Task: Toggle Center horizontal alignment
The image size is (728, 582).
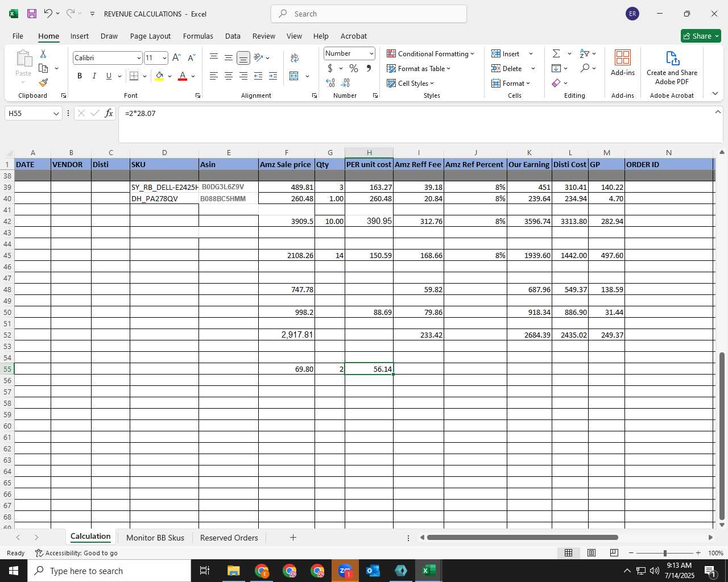Action: coord(228,76)
